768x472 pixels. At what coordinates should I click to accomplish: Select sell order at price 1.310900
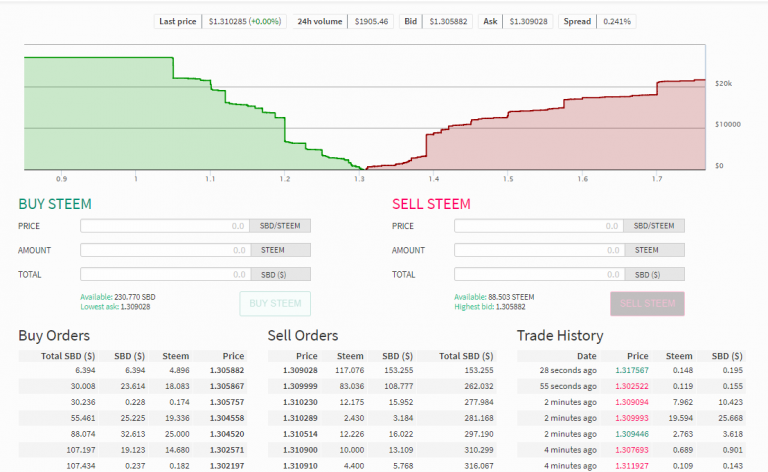click(382, 449)
